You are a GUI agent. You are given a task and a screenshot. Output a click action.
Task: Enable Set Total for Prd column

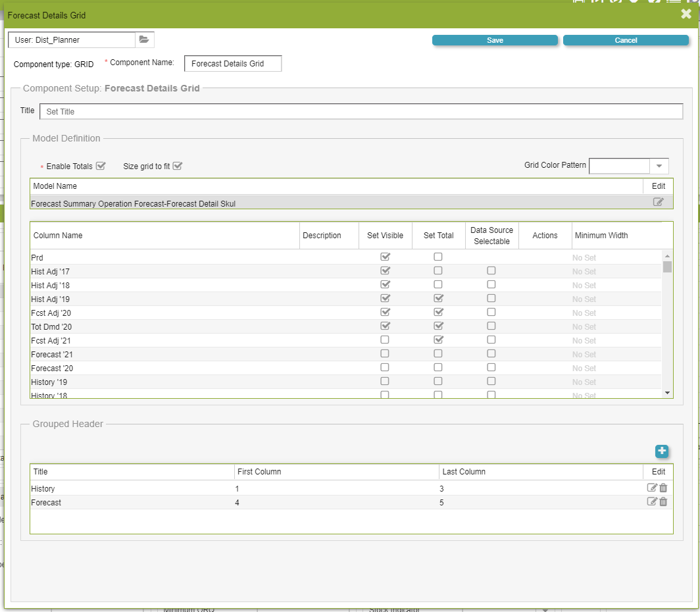pyautogui.click(x=438, y=257)
